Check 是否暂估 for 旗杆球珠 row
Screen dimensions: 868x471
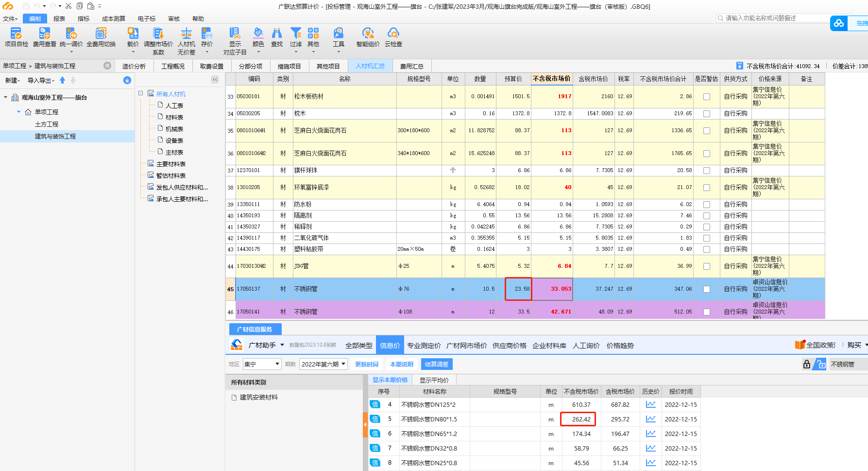[x=707, y=171]
